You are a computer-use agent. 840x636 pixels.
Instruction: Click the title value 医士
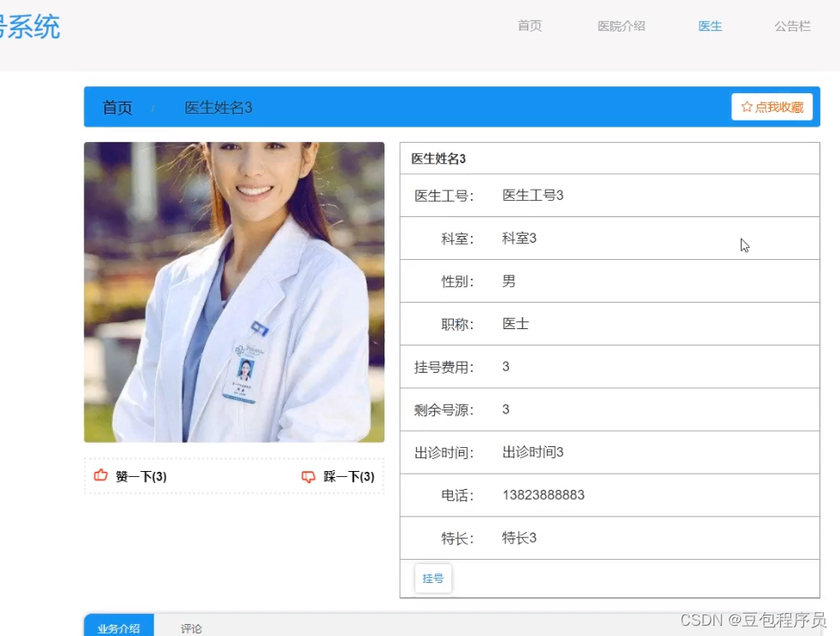pos(515,324)
